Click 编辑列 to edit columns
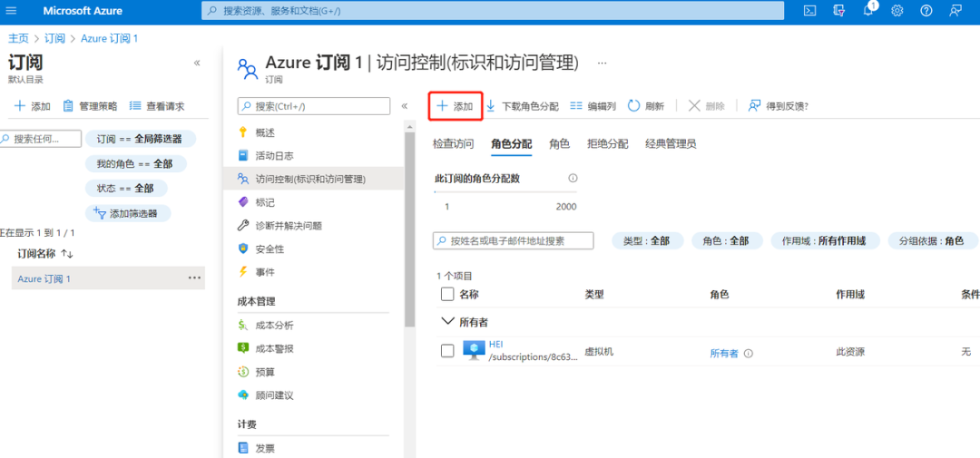The image size is (980, 458). tap(593, 106)
